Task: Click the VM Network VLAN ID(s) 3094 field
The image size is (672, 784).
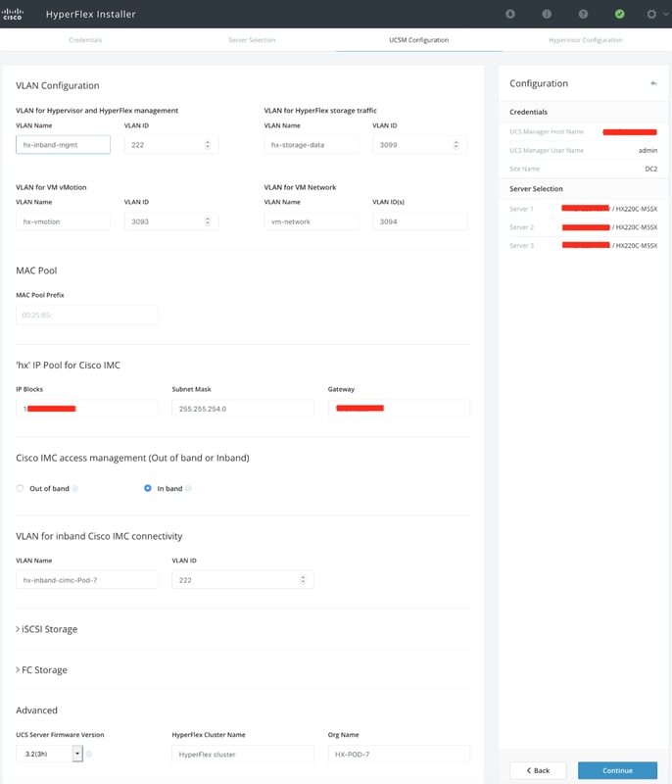Action: [x=419, y=221]
